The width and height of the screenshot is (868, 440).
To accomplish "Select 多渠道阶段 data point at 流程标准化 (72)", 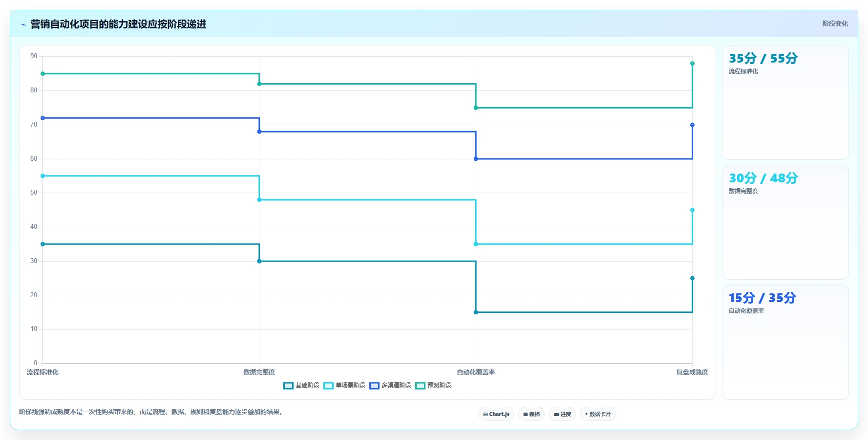I will pos(42,118).
